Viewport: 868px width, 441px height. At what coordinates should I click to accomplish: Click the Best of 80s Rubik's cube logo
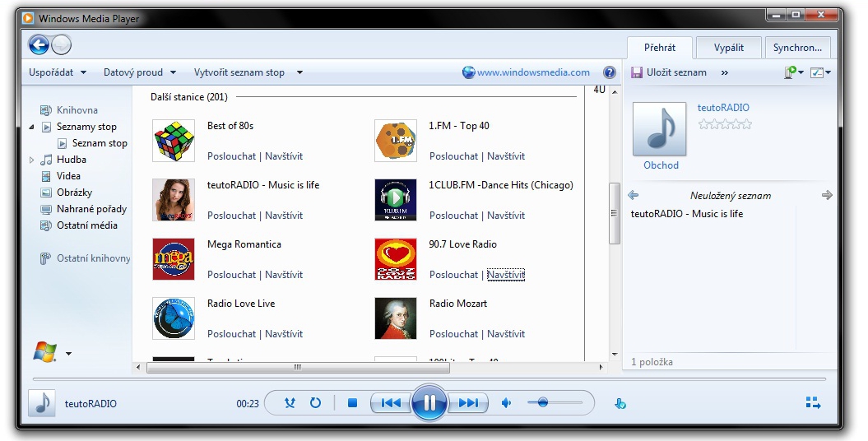coord(174,141)
